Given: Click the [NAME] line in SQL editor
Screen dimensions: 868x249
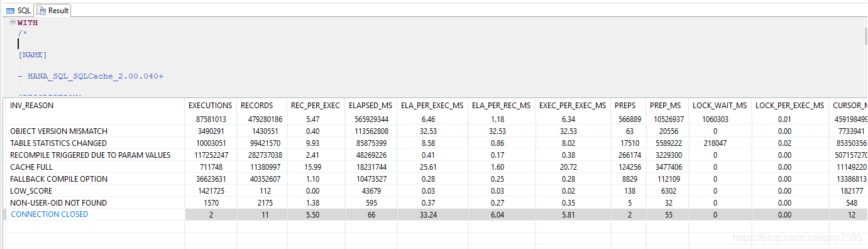Looking at the screenshot, I should tap(33, 55).
